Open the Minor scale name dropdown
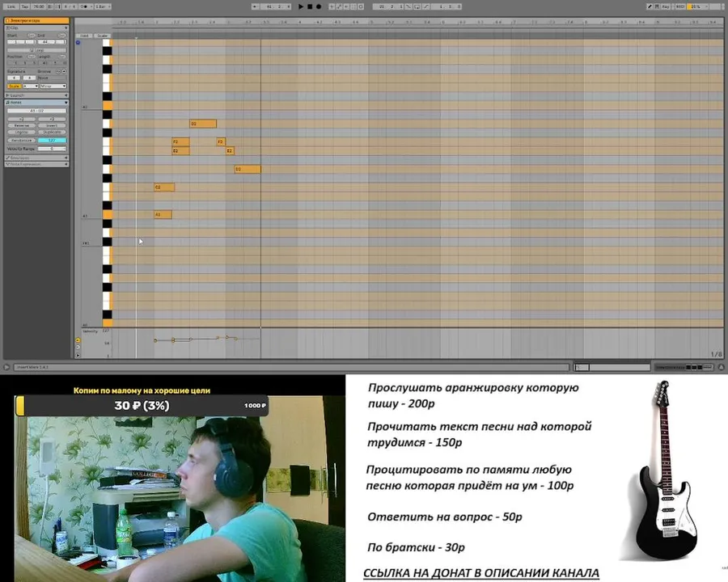This screenshot has height=582, width=728. (53, 86)
